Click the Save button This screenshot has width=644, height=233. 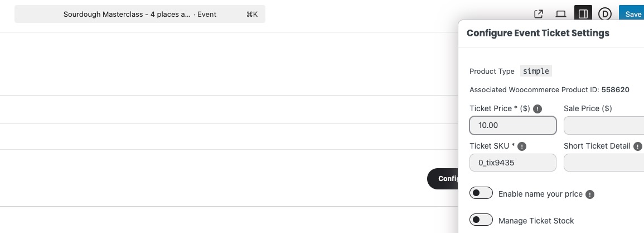coord(633,14)
